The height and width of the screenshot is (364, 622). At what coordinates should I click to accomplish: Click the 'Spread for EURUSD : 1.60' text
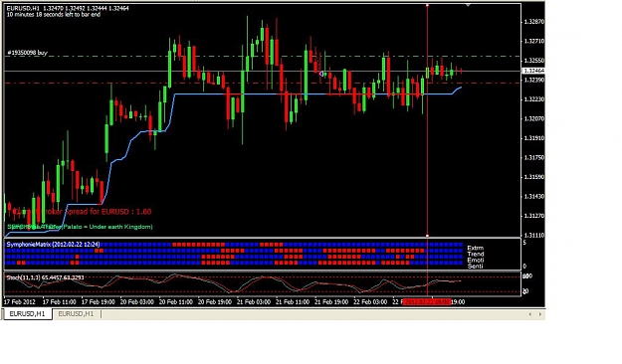(107, 212)
